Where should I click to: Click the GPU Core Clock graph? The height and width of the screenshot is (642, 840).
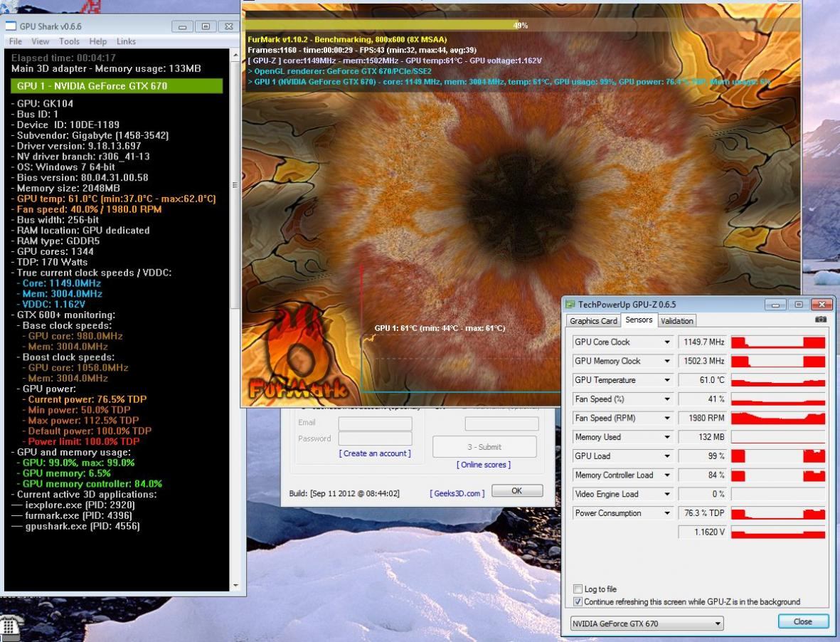778,342
